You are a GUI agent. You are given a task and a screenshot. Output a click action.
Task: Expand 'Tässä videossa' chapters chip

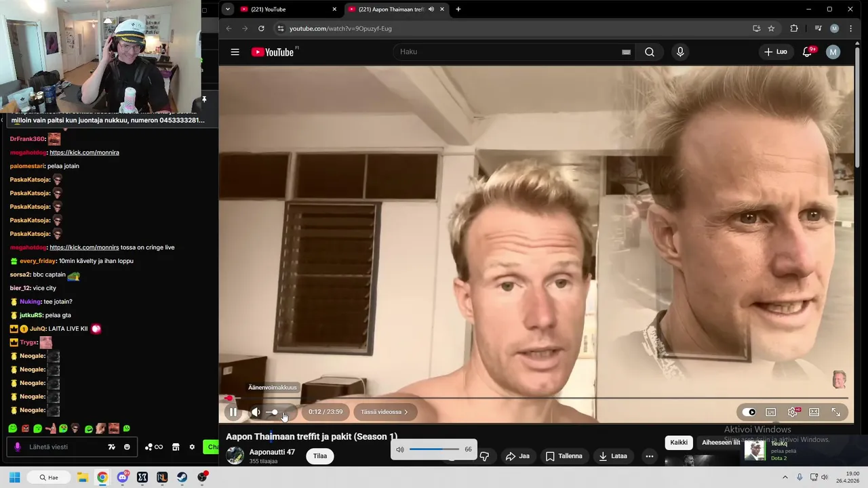point(384,412)
